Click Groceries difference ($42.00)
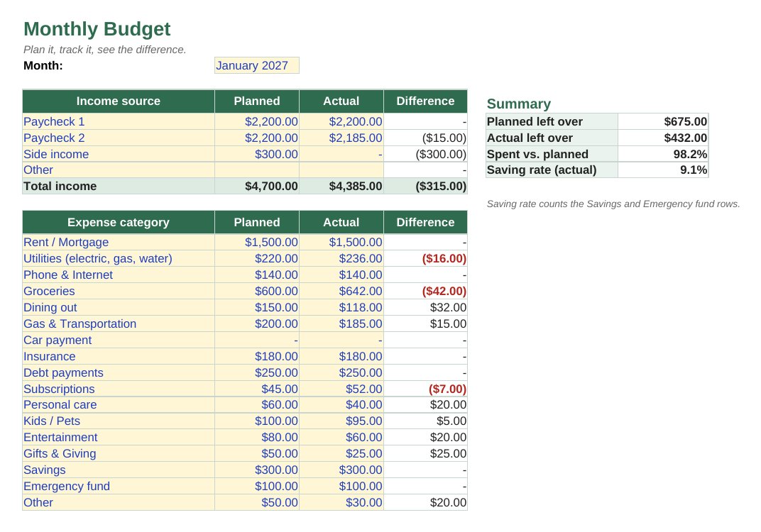This screenshot has height=532, width=761. coord(425,291)
